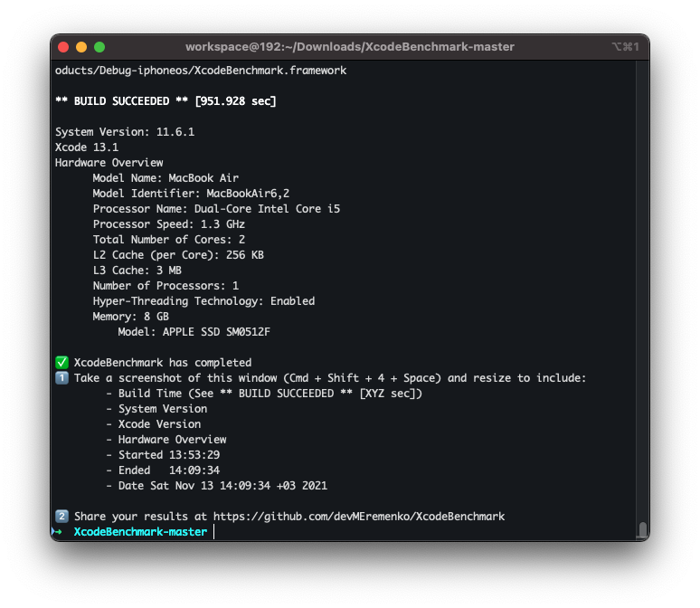The image size is (700, 608).
Task: Click Total Number of Cores: 2 line
Action: (x=169, y=240)
